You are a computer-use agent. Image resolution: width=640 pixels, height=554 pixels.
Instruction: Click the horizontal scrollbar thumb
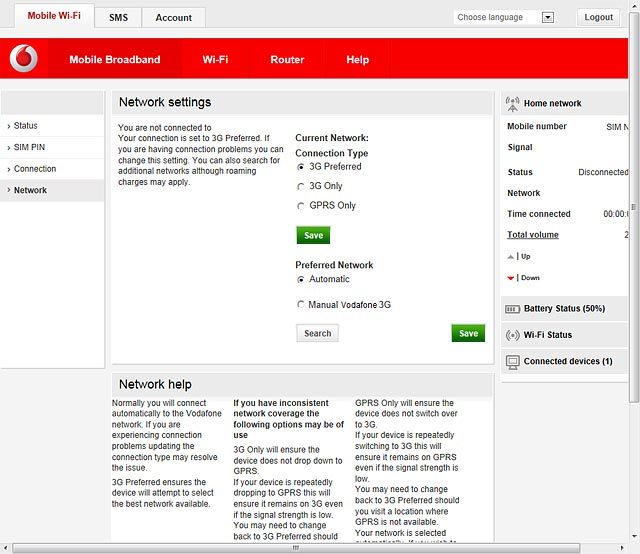tap(296, 548)
